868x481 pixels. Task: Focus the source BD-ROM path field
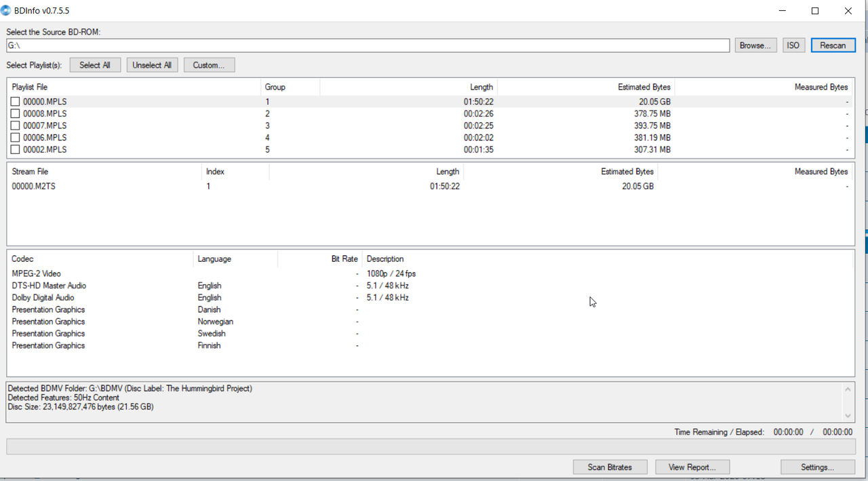pyautogui.click(x=368, y=45)
